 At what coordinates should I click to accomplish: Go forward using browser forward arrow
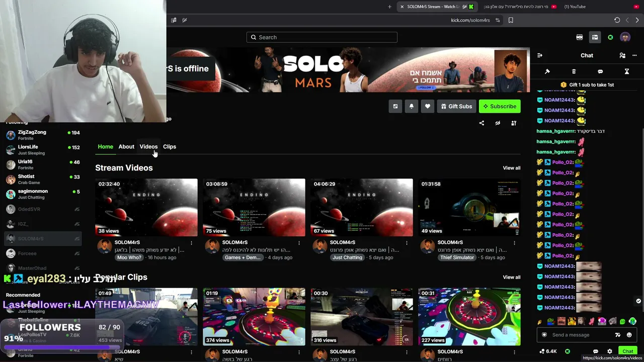[637, 20]
